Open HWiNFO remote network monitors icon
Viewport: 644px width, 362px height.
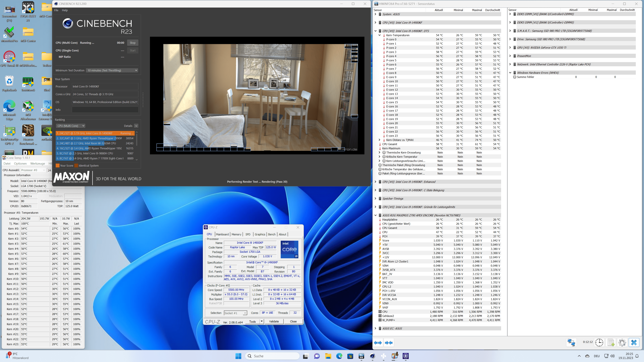(571, 342)
